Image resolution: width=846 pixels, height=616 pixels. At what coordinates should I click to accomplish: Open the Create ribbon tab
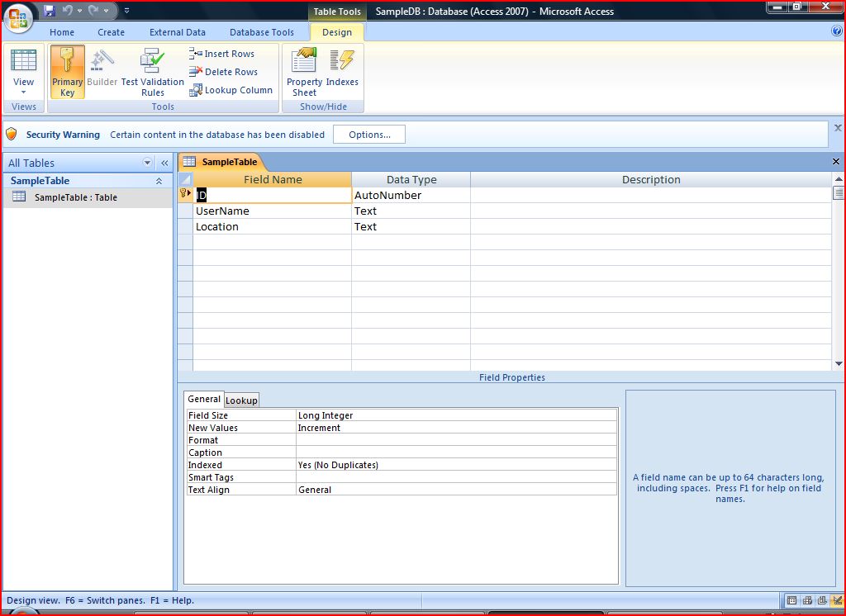click(112, 32)
